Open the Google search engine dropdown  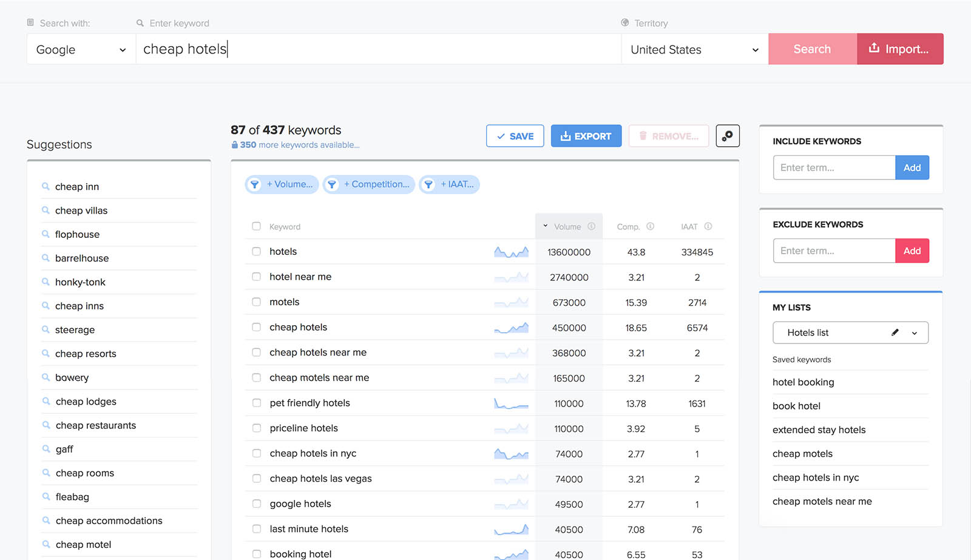point(81,49)
